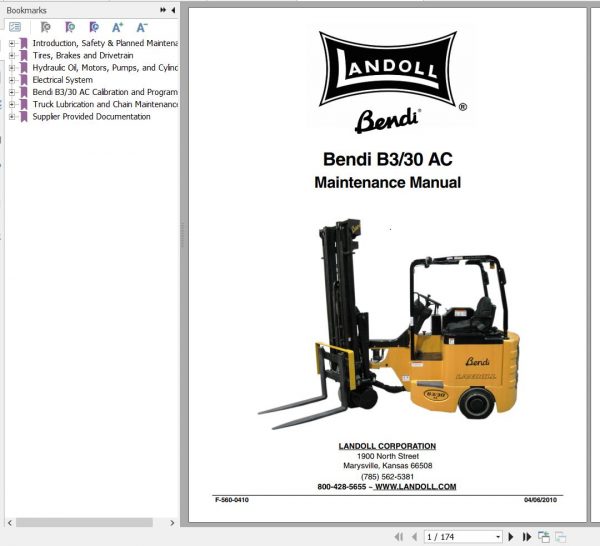Click the purple bookmark icon beside Truck Lubrication
This screenshot has height=546, width=600.
(x=24, y=104)
